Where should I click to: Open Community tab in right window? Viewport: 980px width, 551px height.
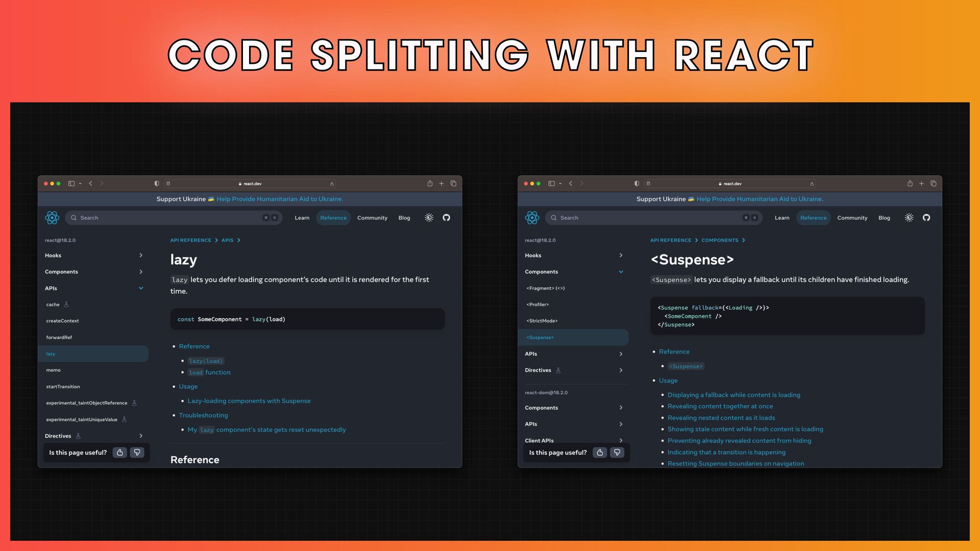[852, 218]
